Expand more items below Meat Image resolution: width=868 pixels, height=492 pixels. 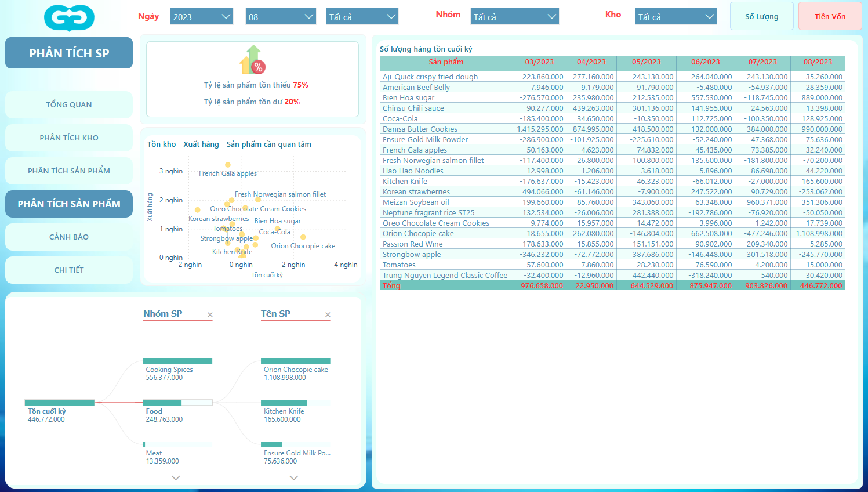(x=176, y=477)
